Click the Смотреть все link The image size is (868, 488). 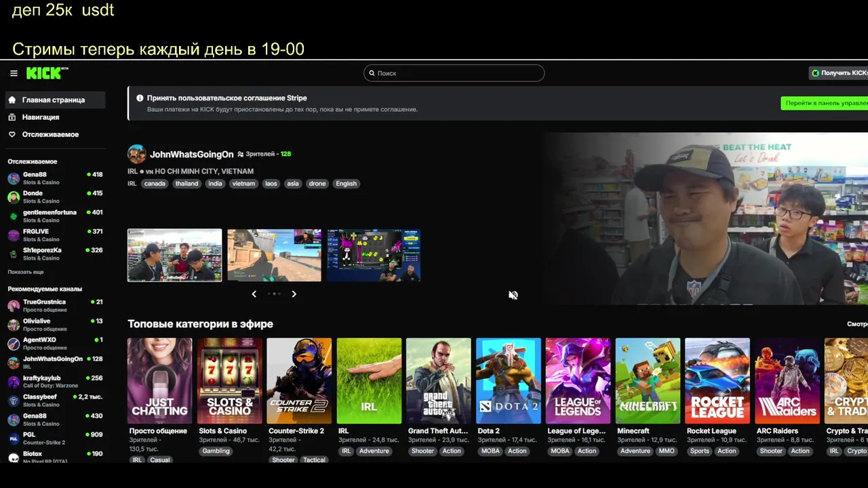coord(857,324)
